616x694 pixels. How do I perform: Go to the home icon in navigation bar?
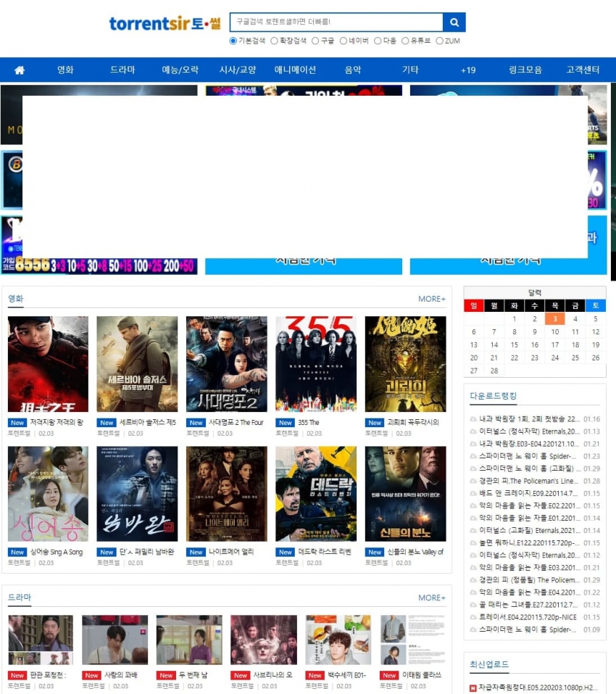[20, 70]
